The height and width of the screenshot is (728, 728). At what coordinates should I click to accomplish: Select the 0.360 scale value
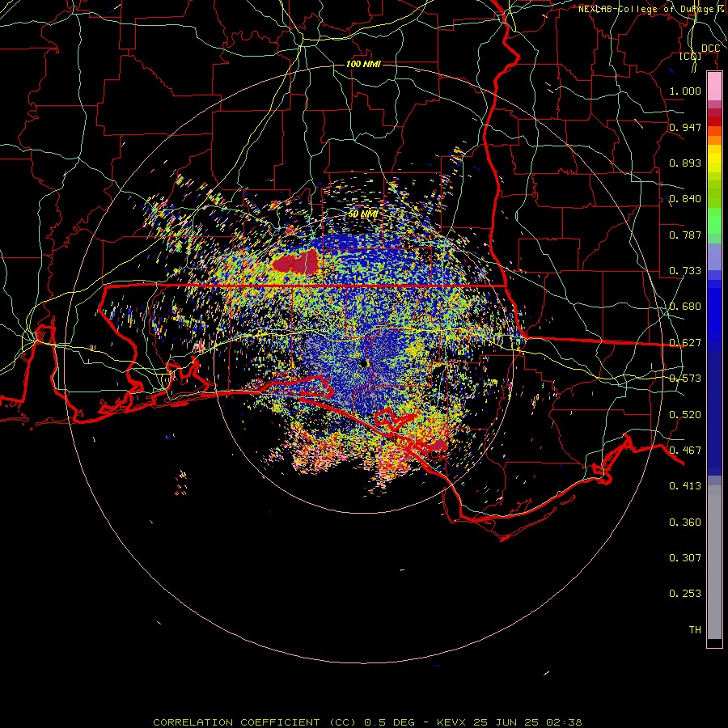click(685, 523)
